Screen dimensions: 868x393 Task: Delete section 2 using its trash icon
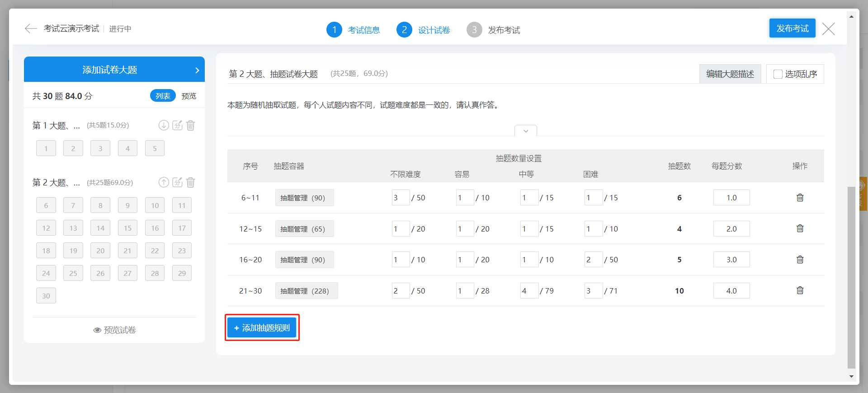click(191, 182)
